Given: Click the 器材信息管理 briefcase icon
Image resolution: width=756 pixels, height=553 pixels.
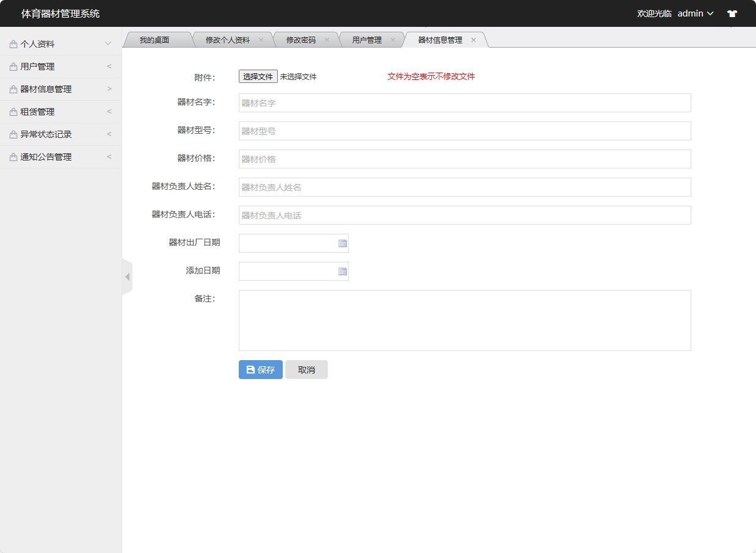Looking at the screenshot, I should (x=12, y=89).
